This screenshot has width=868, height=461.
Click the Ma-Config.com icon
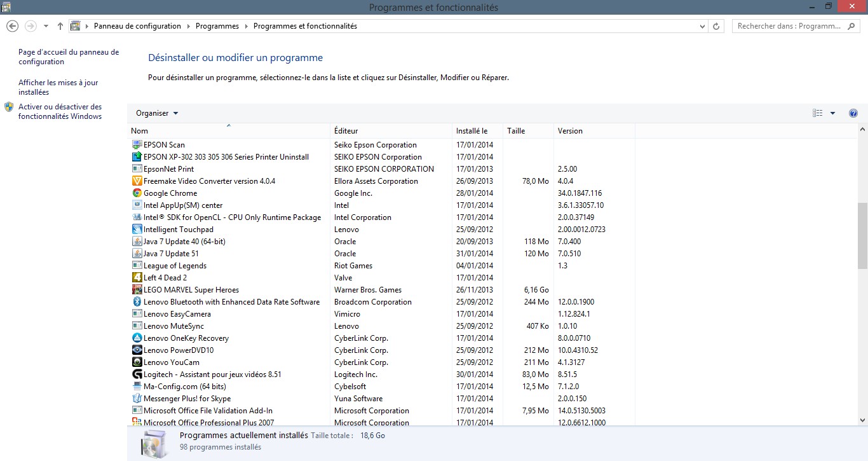[x=137, y=387]
